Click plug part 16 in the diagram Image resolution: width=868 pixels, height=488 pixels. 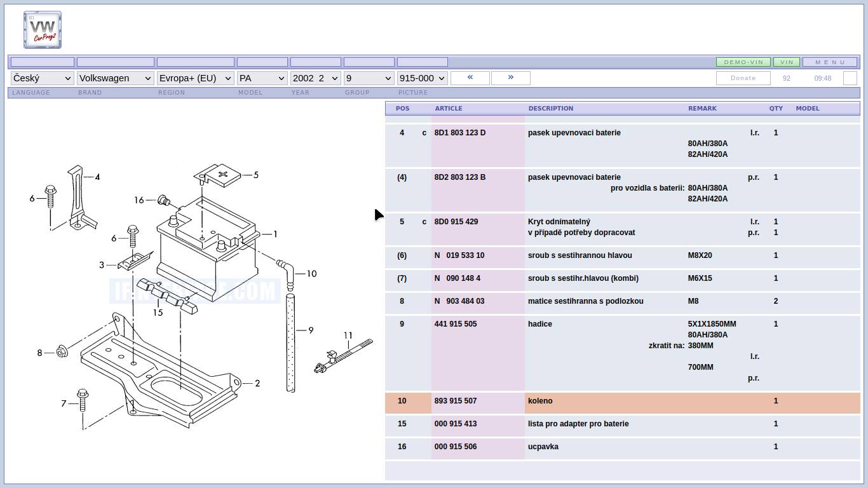tap(164, 201)
